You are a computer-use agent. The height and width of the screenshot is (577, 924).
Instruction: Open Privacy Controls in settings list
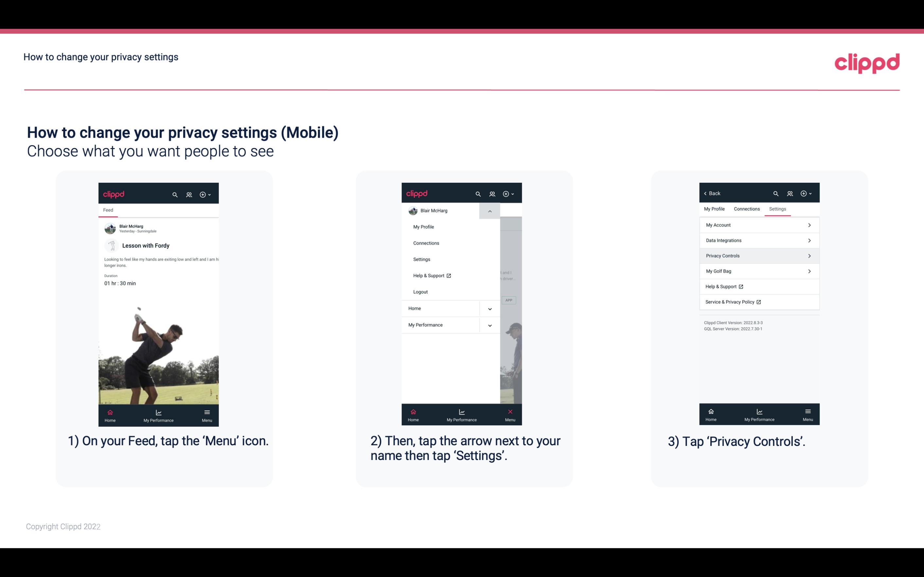click(758, 255)
